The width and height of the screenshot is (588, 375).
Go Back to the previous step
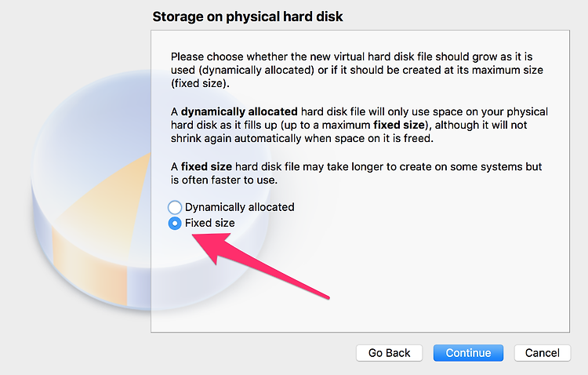point(389,353)
